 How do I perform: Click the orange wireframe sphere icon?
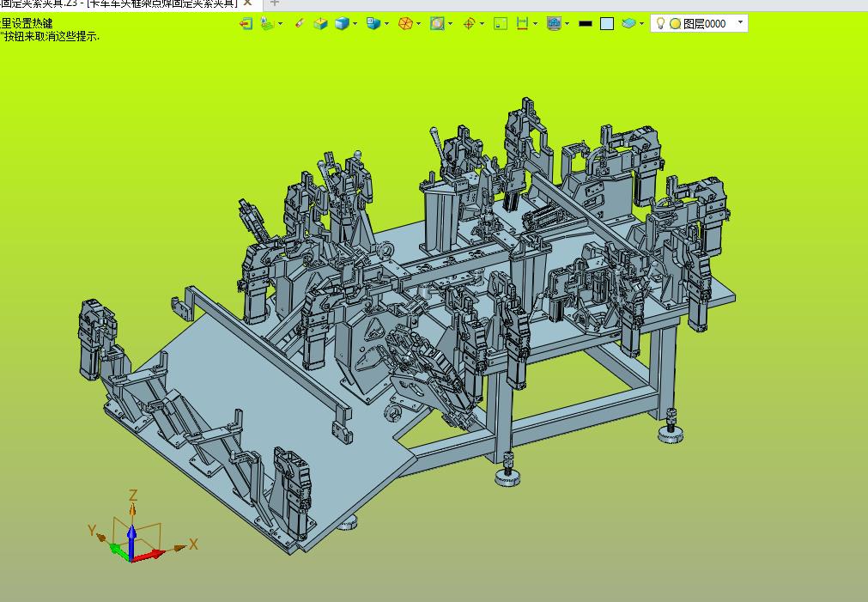pyautogui.click(x=405, y=24)
